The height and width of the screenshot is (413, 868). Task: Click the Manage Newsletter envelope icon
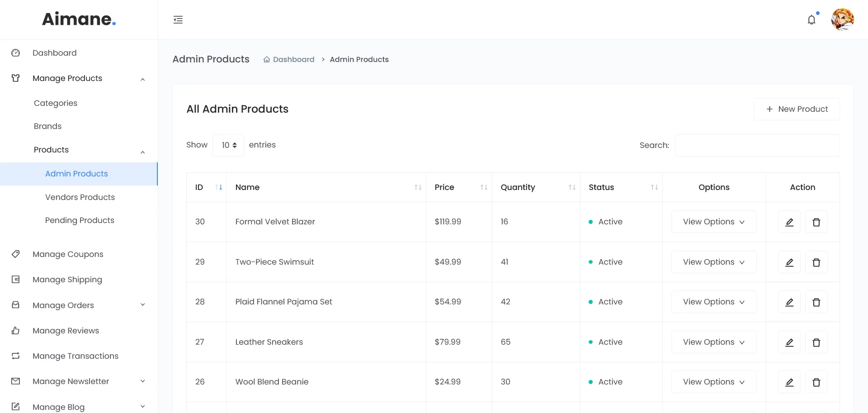coord(15,381)
